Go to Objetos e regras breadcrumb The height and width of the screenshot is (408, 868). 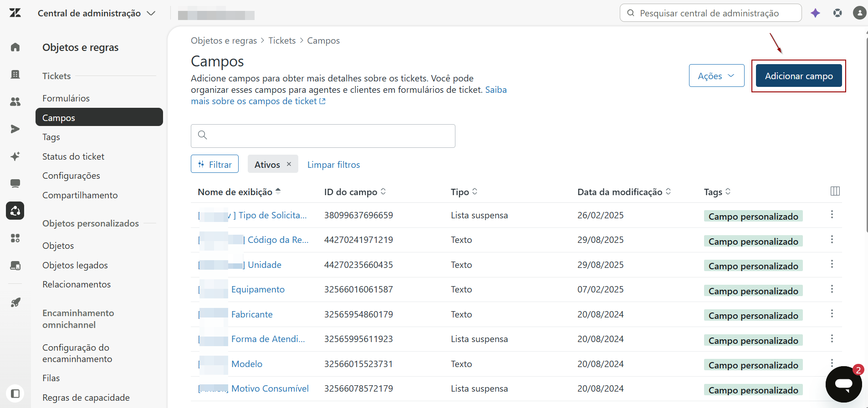pos(224,40)
